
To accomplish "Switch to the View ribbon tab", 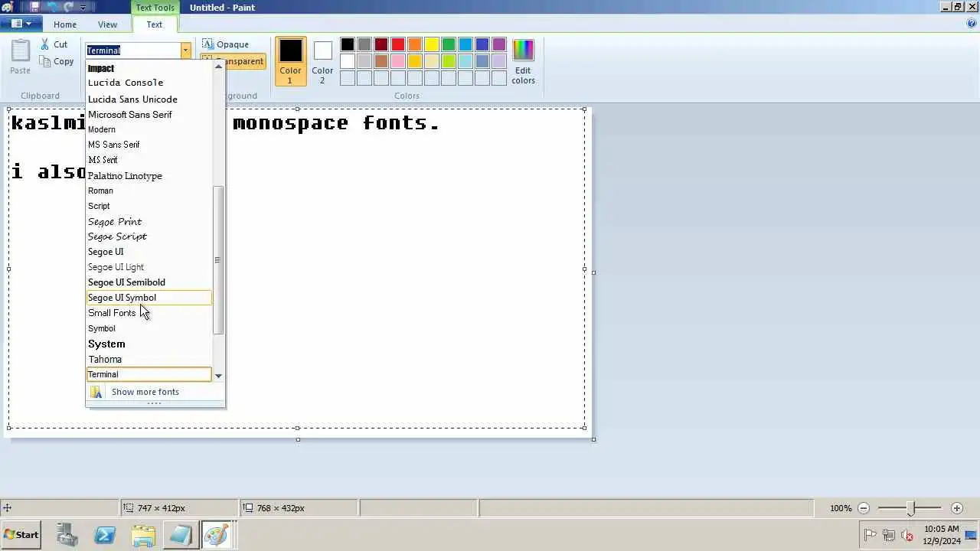I will coord(107,24).
